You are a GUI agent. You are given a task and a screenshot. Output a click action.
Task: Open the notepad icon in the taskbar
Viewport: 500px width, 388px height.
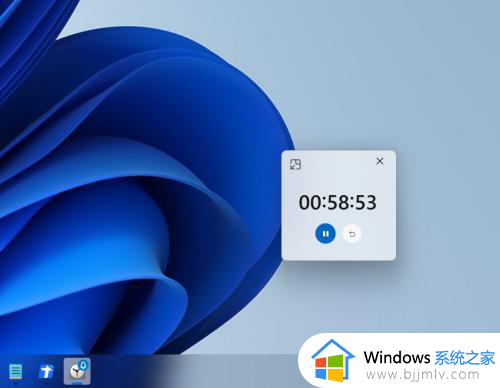tap(15, 371)
